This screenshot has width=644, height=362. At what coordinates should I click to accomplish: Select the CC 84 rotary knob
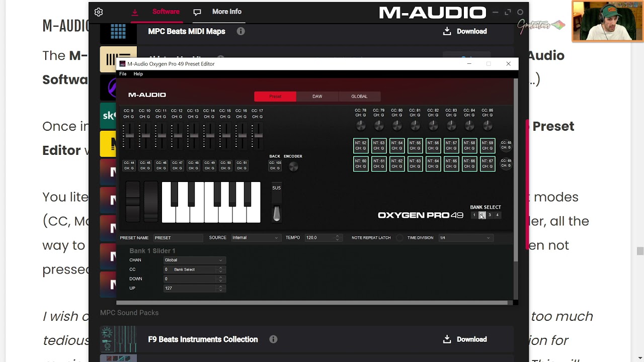[469, 125]
